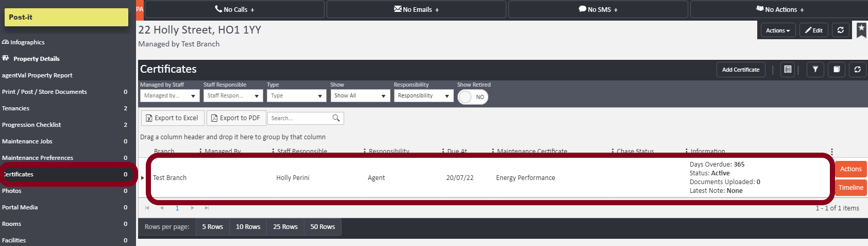Image resolution: width=868 pixels, height=246 pixels.
Task: Refresh the Certificates grid
Action: point(857,70)
